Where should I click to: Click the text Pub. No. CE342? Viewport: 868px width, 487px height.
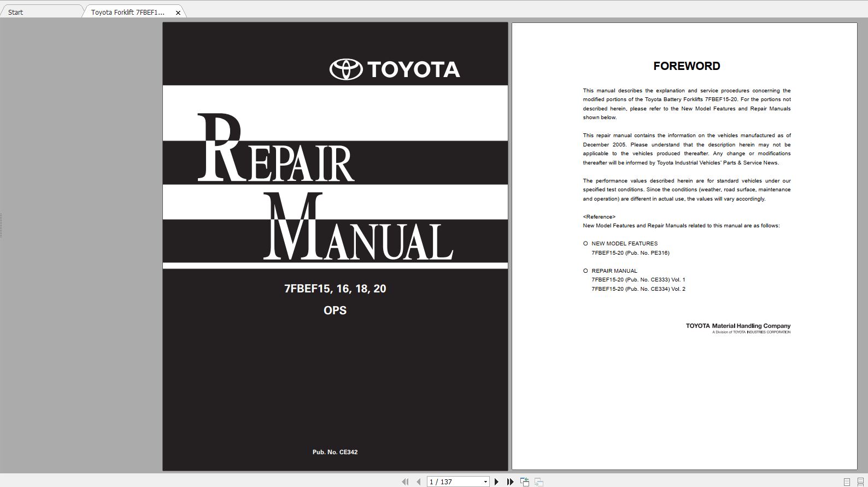click(x=335, y=452)
